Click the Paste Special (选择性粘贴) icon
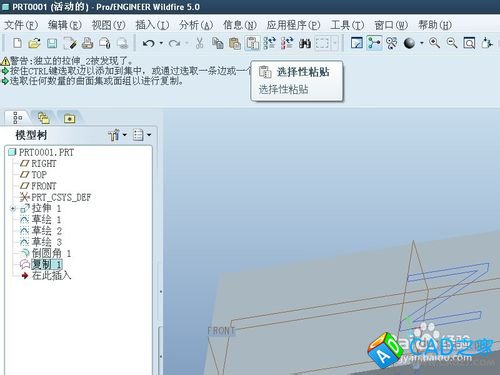This screenshot has height=375, width=500. 252,43
